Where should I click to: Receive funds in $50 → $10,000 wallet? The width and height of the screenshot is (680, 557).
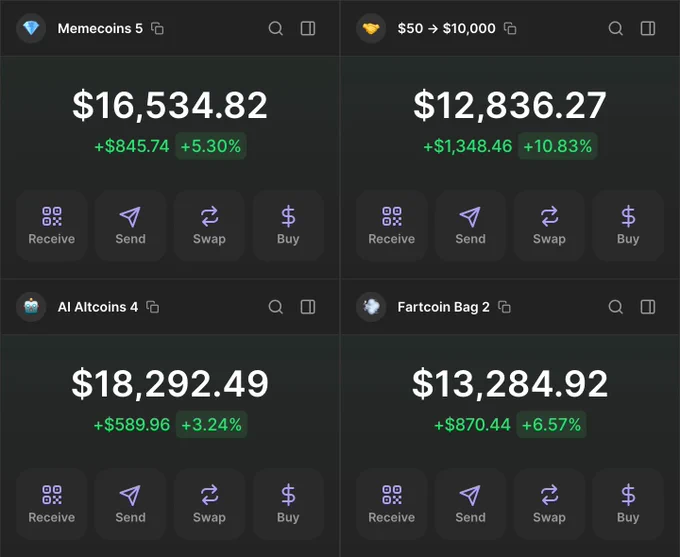[392, 226]
